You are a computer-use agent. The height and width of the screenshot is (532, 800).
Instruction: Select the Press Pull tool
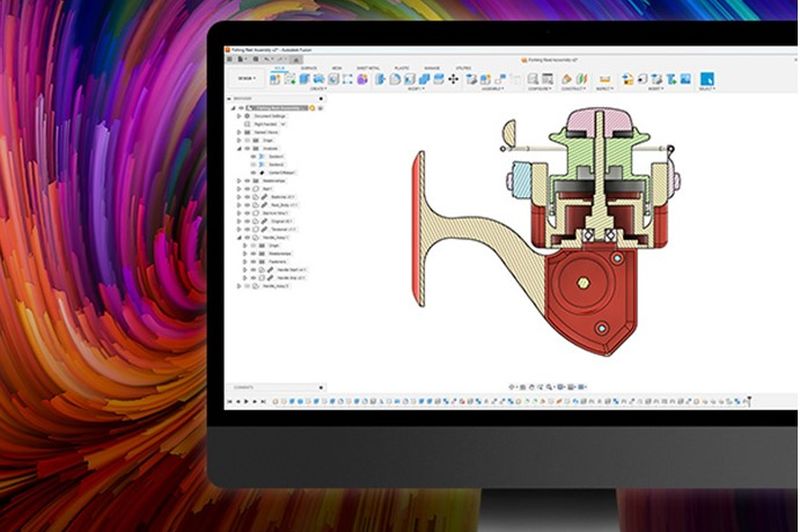[380, 79]
